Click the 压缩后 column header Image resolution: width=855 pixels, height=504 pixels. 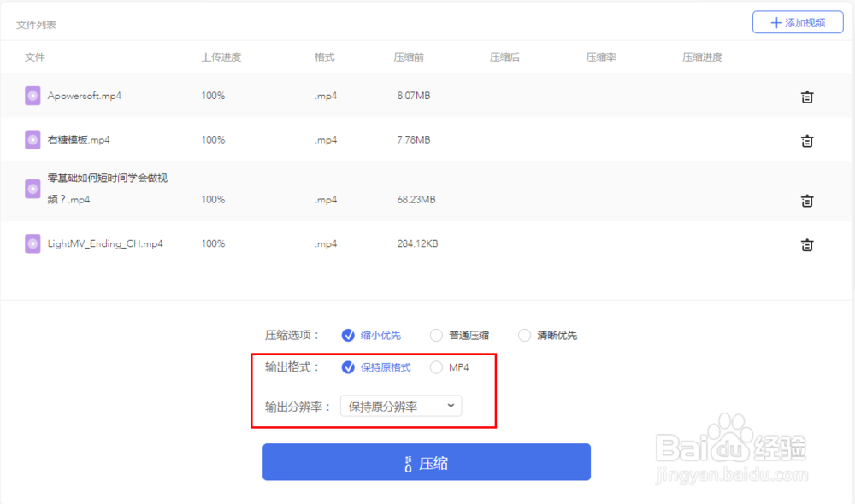[x=505, y=57]
